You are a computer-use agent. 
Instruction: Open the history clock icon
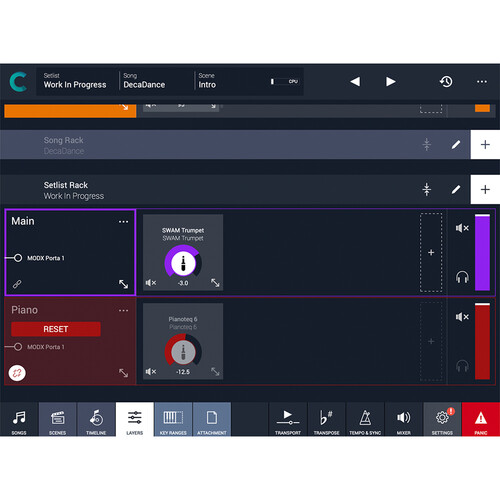pyautogui.click(x=446, y=82)
